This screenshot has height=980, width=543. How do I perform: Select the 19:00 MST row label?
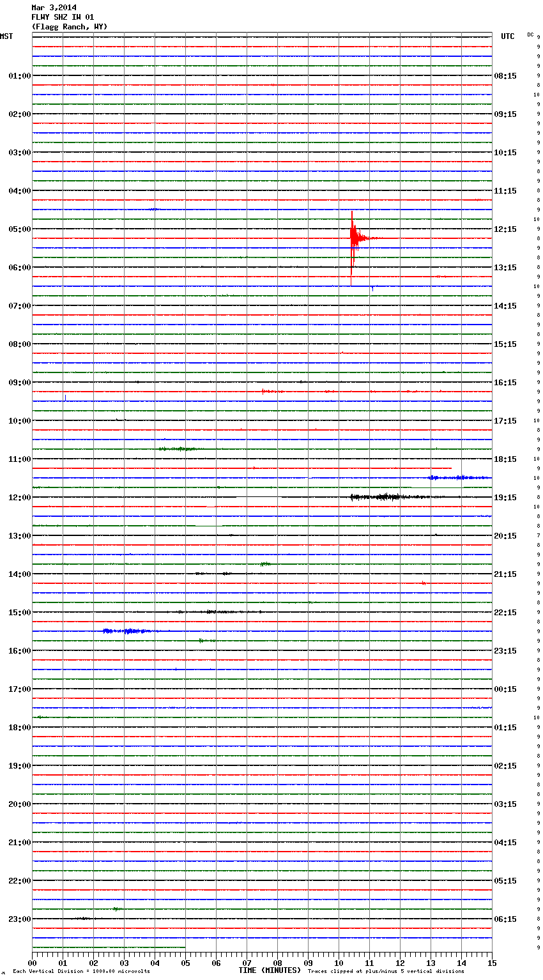tap(20, 766)
